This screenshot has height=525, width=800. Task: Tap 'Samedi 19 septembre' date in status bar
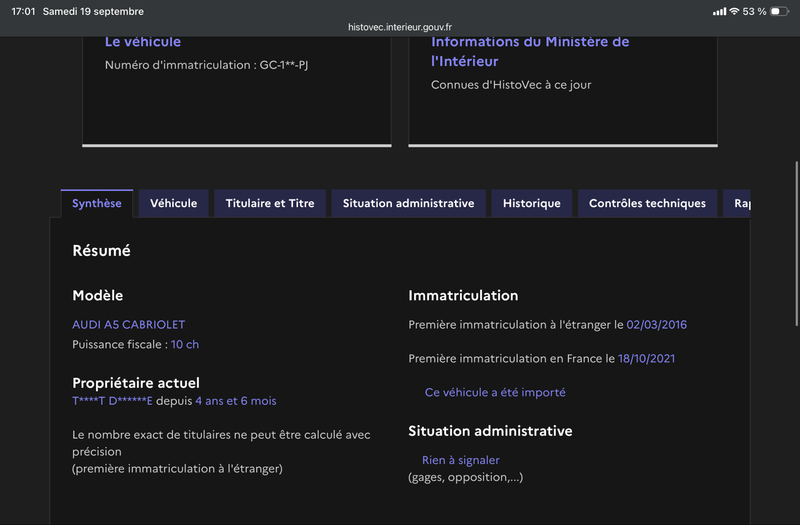[x=93, y=11]
